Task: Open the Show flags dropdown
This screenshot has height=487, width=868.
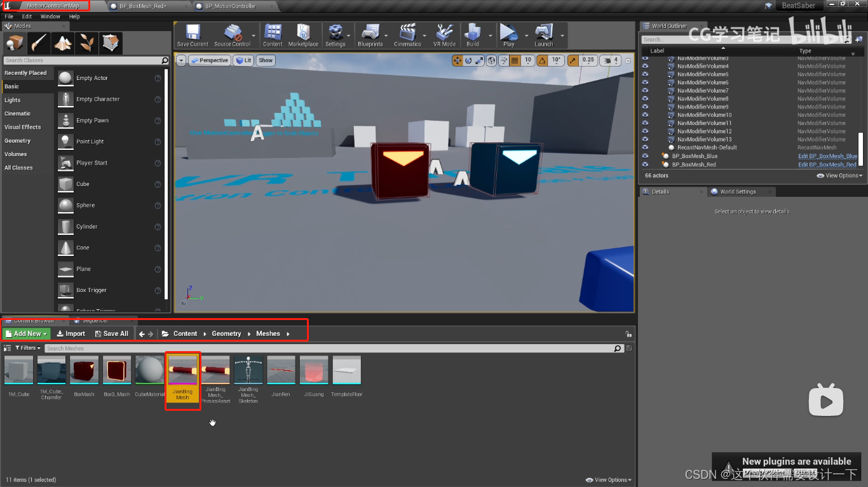Action: coord(266,60)
